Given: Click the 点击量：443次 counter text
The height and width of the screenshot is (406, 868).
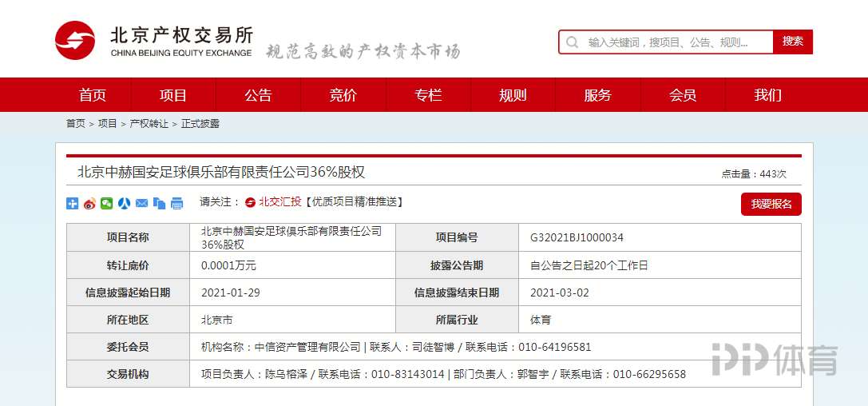Looking at the screenshot, I should click(x=753, y=174).
